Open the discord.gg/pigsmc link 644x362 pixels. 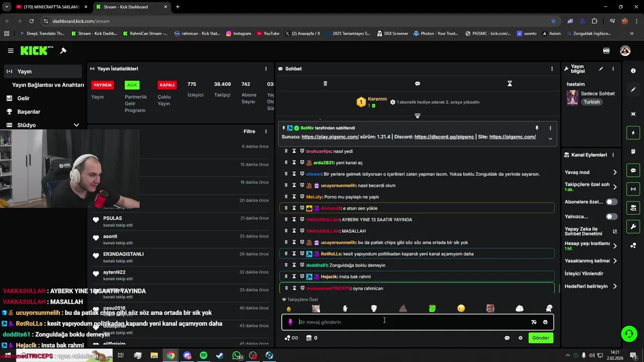pos(444,137)
